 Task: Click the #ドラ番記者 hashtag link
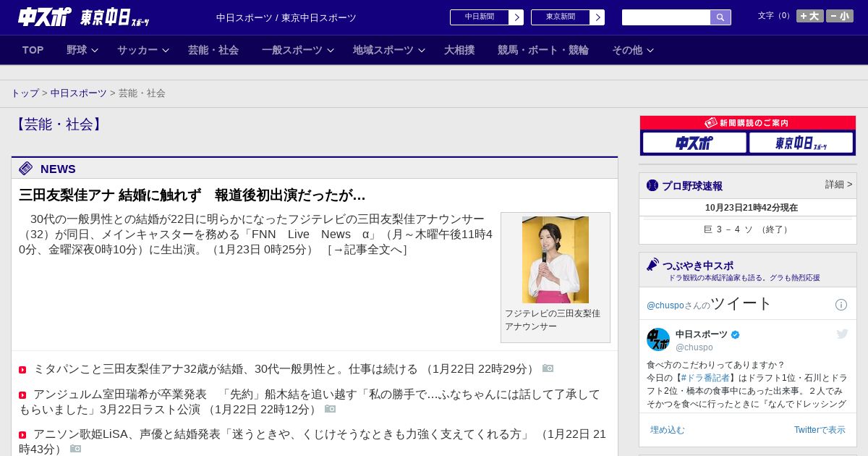704,378
